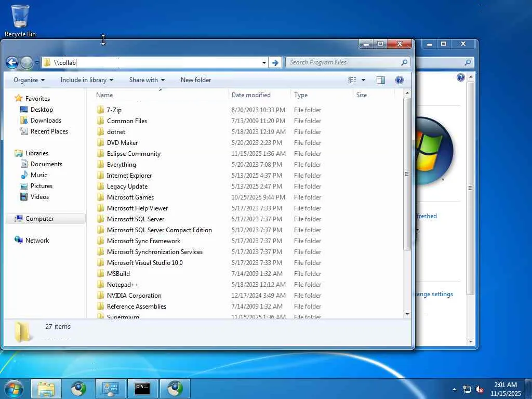532x399 pixels.
Task: Click the muted volume tray icon
Action: click(480, 389)
